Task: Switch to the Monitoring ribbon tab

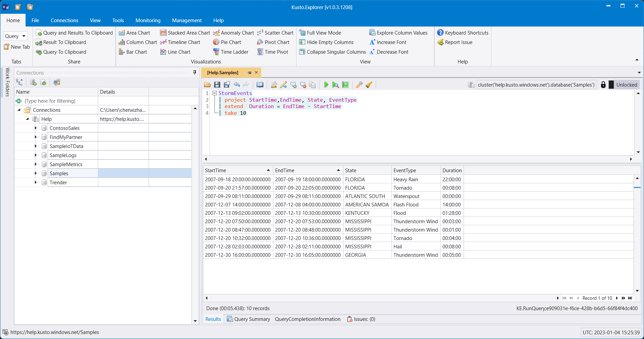Action: point(148,20)
